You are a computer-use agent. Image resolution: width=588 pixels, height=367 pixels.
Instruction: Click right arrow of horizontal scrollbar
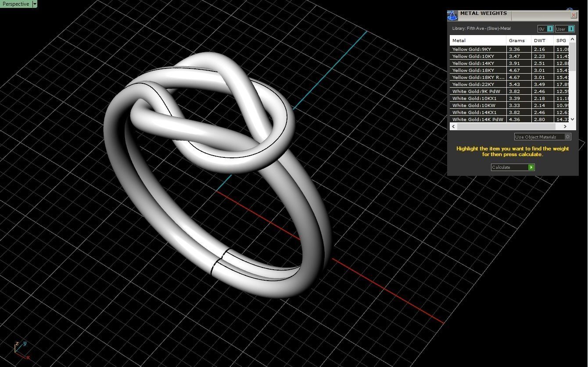565,126
